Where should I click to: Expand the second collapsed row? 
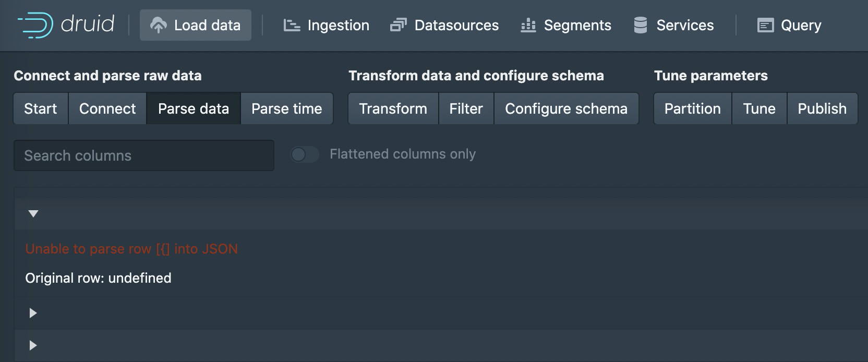33,313
